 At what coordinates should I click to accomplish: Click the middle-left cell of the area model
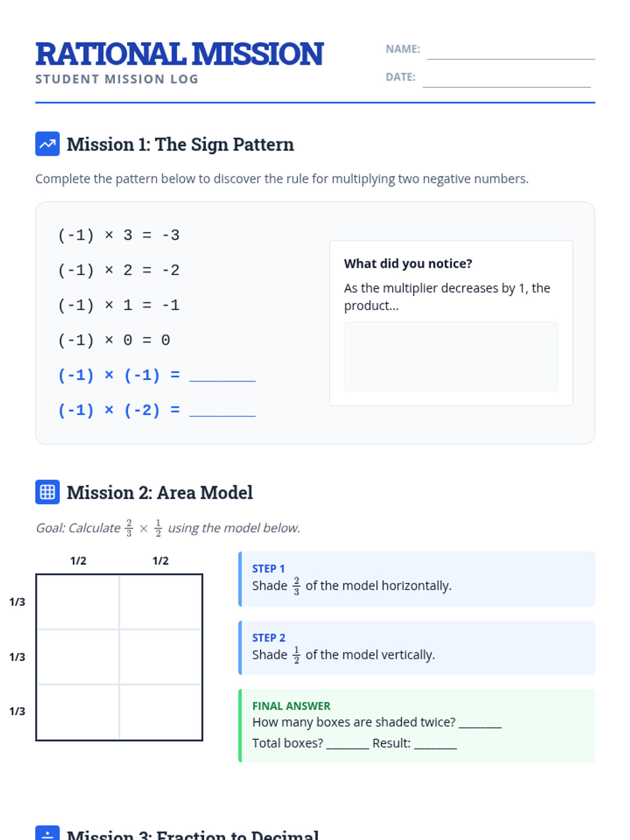point(78,657)
